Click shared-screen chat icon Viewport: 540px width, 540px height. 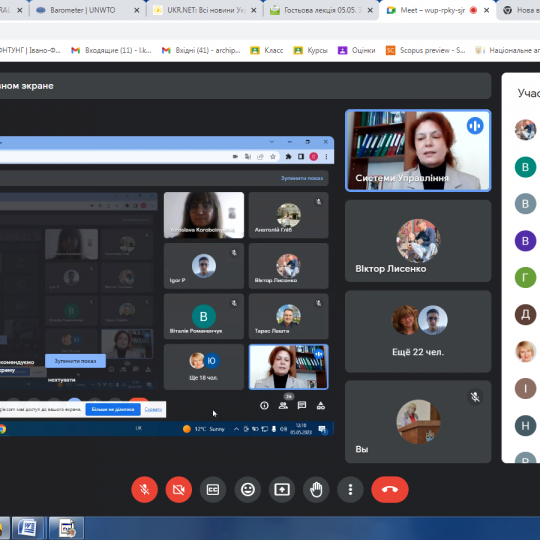[x=302, y=405]
